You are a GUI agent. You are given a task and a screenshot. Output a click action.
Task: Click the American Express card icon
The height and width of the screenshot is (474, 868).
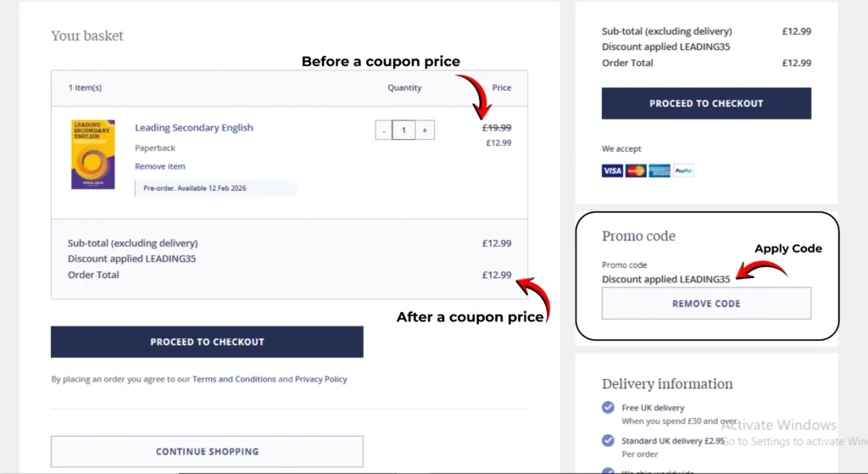[x=659, y=170]
